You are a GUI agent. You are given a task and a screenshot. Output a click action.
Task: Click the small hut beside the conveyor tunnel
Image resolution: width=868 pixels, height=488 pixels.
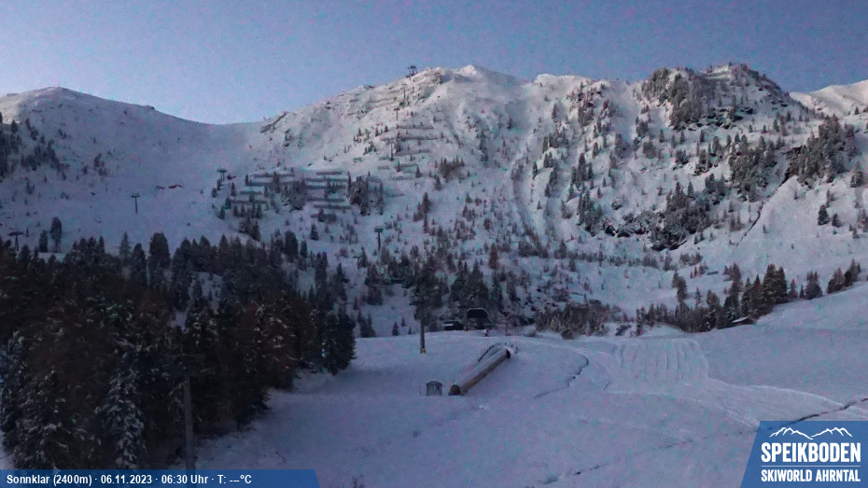433,387
